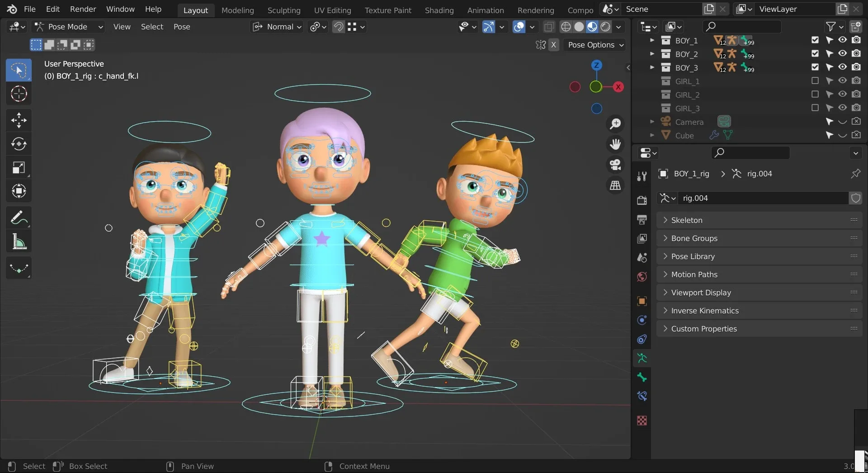The width and height of the screenshot is (868, 473).
Task: Open the Render properties tab
Action: 642,200
